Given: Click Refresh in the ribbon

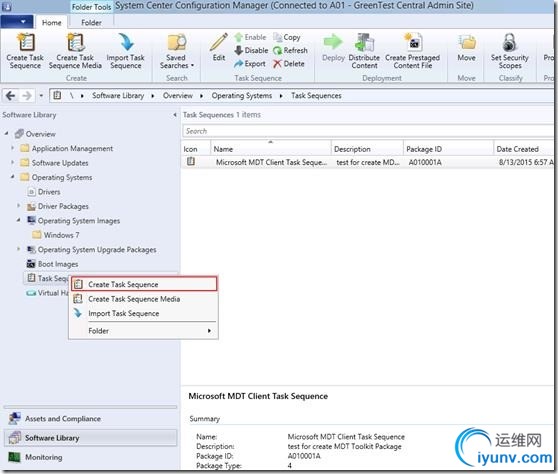Looking at the screenshot, I should pos(290,51).
